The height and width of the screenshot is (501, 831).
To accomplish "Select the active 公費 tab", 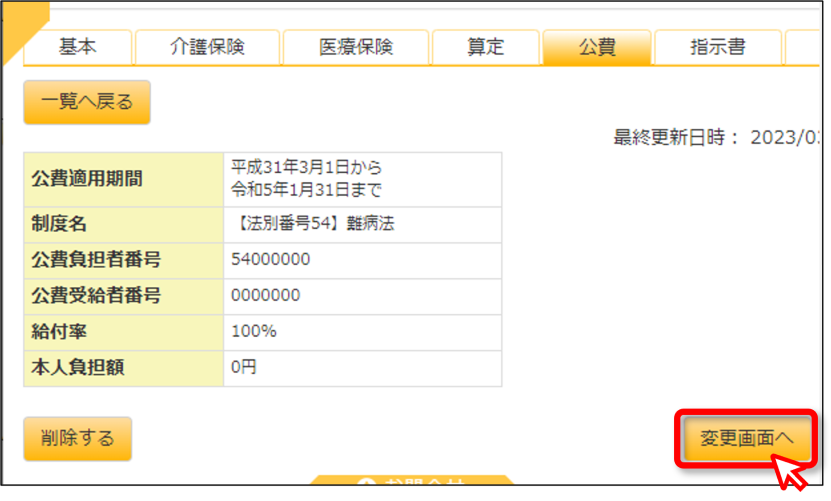I will 597,47.
